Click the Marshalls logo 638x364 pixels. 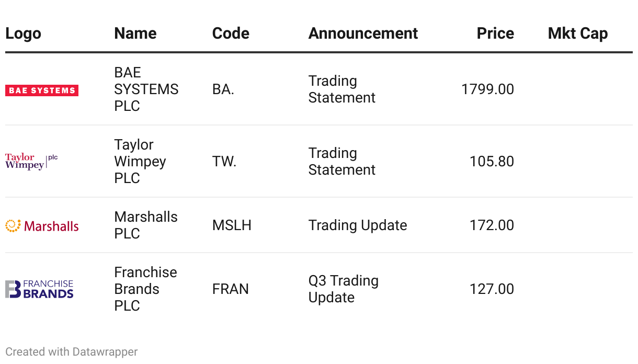[x=42, y=225]
